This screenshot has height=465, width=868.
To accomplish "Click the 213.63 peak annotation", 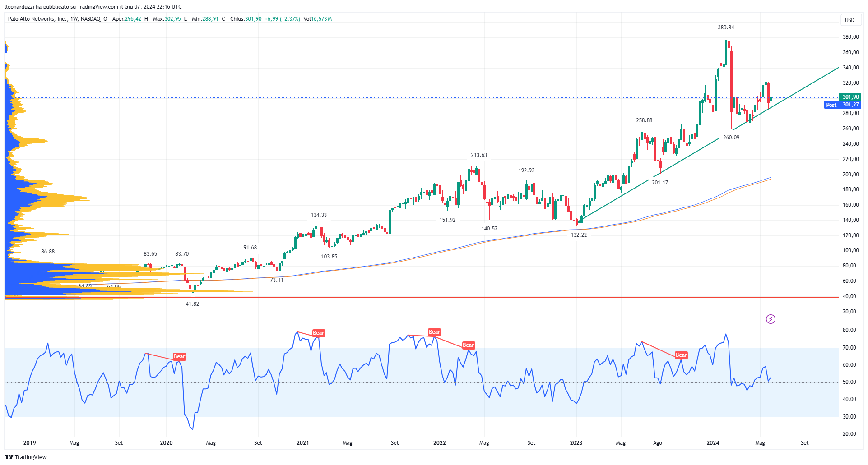I will pos(479,155).
